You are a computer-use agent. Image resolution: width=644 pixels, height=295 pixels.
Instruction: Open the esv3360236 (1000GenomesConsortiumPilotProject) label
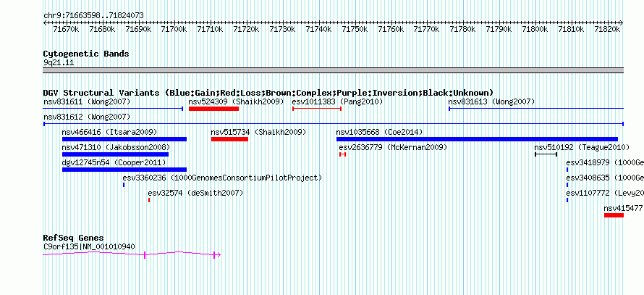(222, 178)
